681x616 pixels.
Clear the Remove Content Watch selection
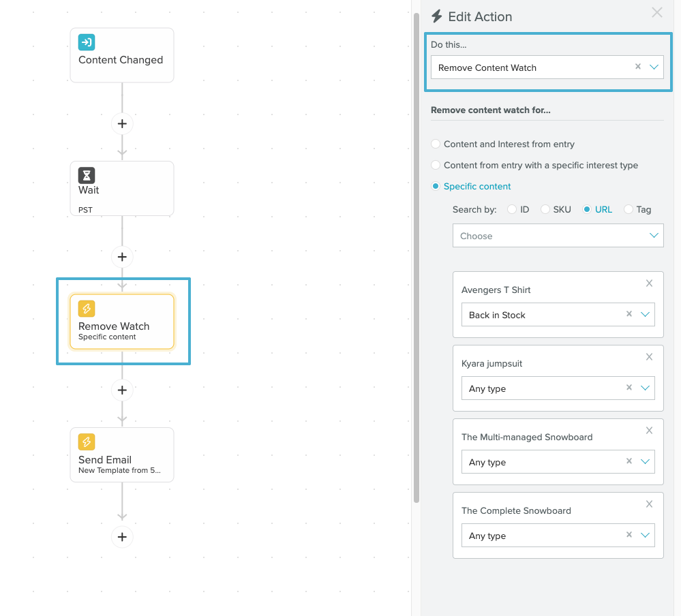(x=638, y=67)
